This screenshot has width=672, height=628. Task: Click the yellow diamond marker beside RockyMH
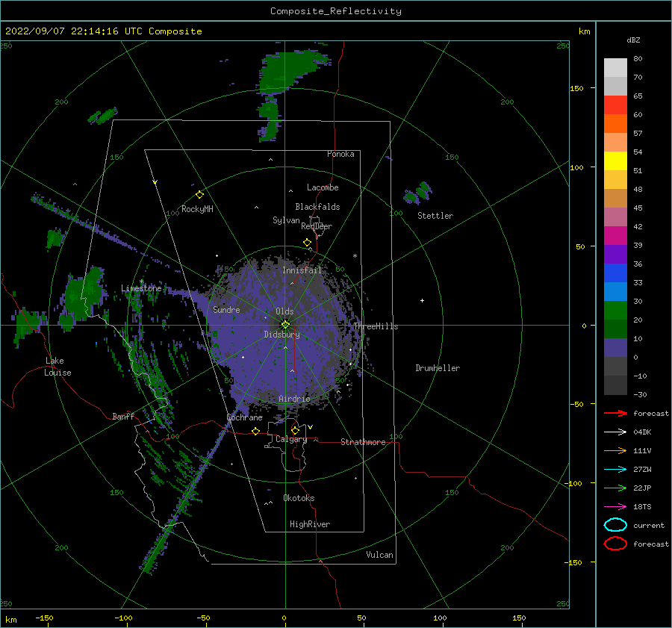pos(199,195)
